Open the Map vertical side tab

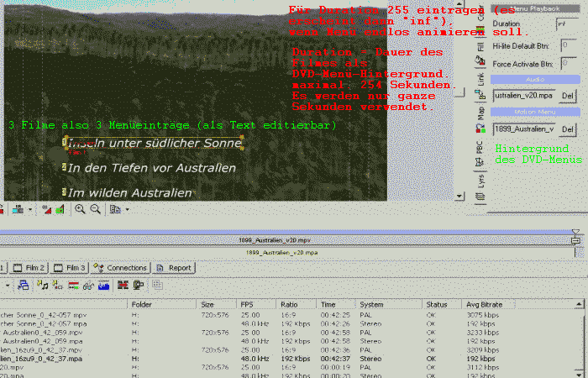point(480,112)
